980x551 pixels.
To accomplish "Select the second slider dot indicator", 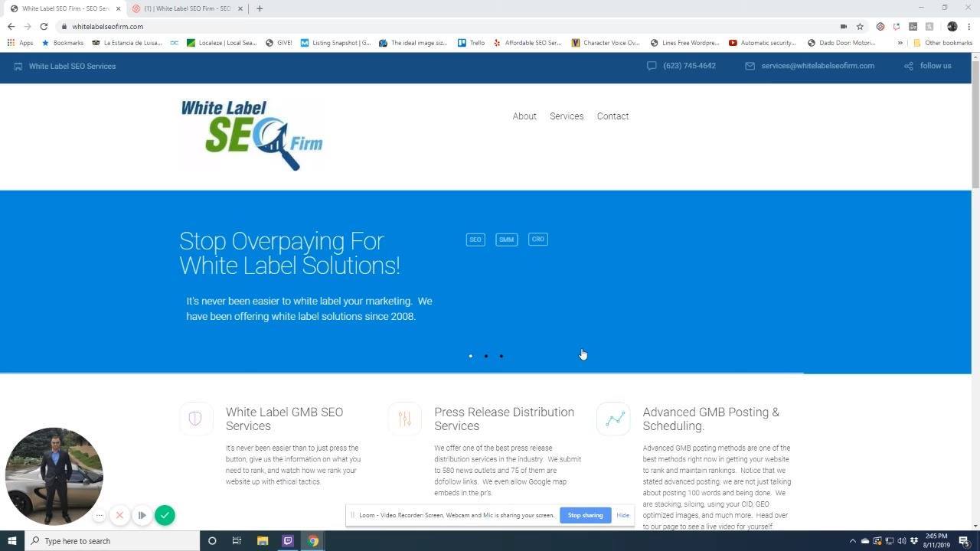I will (485, 356).
